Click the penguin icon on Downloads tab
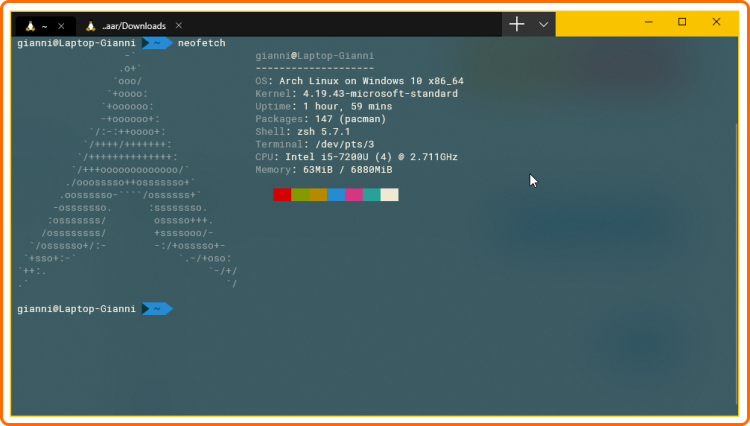This screenshot has width=750, height=426. (x=91, y=25)
